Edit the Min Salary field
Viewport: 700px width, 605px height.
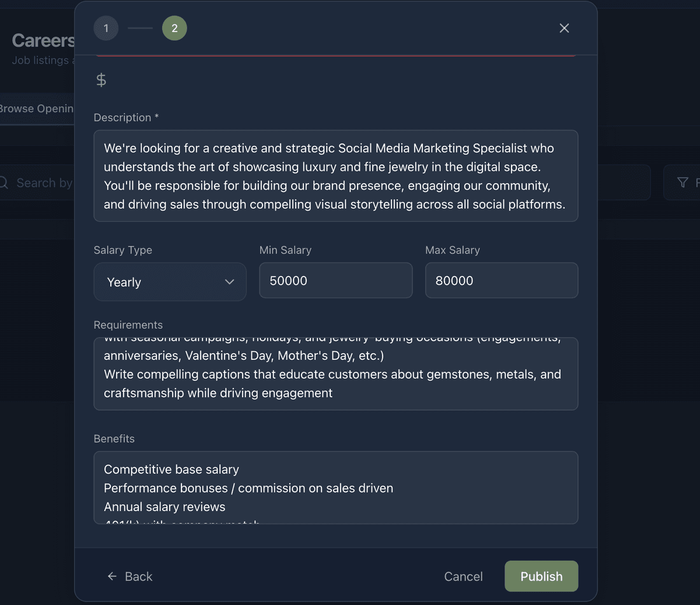(335, 280)
